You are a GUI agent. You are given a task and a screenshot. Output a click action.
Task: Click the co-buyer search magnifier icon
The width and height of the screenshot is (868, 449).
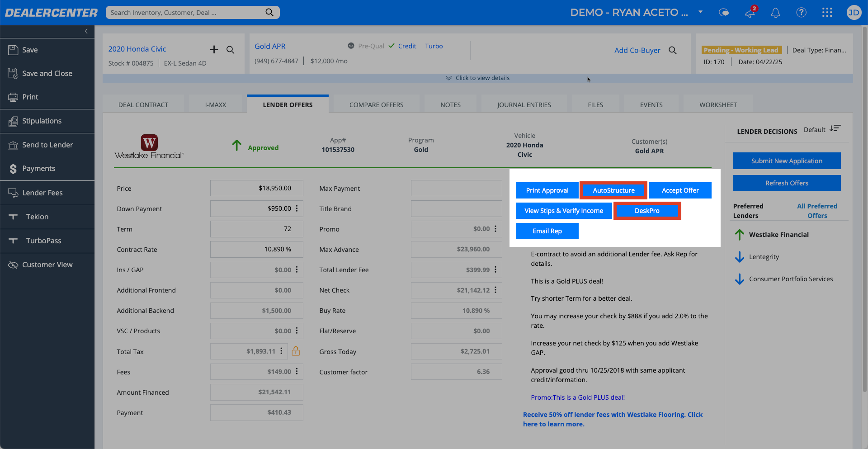coord(673,50)
